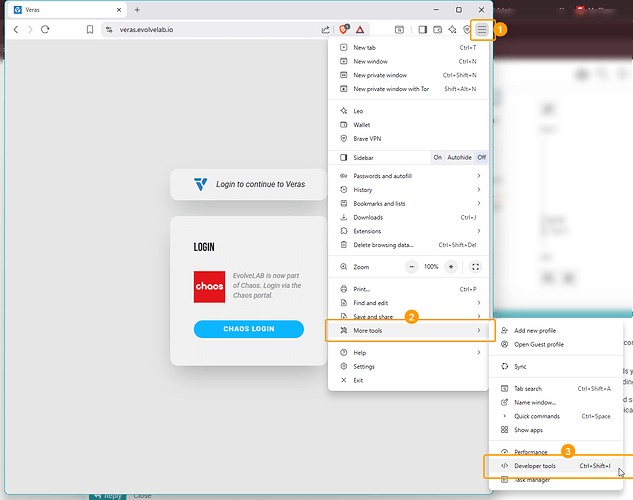Select Quick commands entry
633x500 pixels.
[556, 416]
